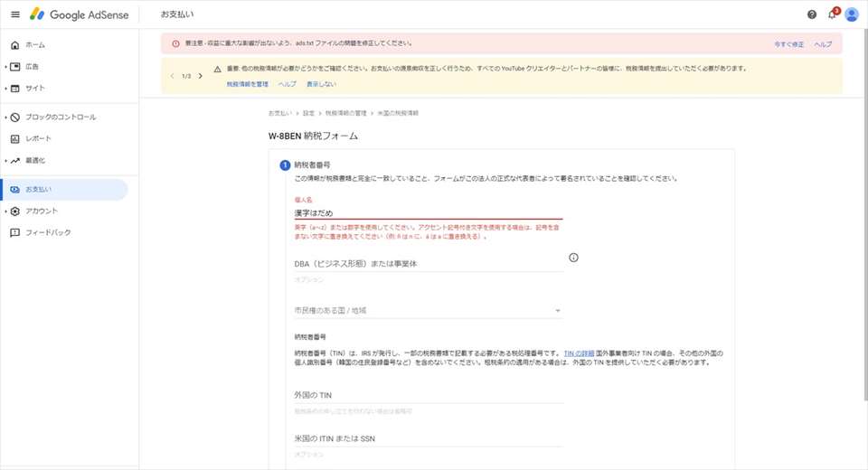This screenshot has height=470, width=868.
Task: Select アカウント in the sidebar
Action: (x=42, y=211)
